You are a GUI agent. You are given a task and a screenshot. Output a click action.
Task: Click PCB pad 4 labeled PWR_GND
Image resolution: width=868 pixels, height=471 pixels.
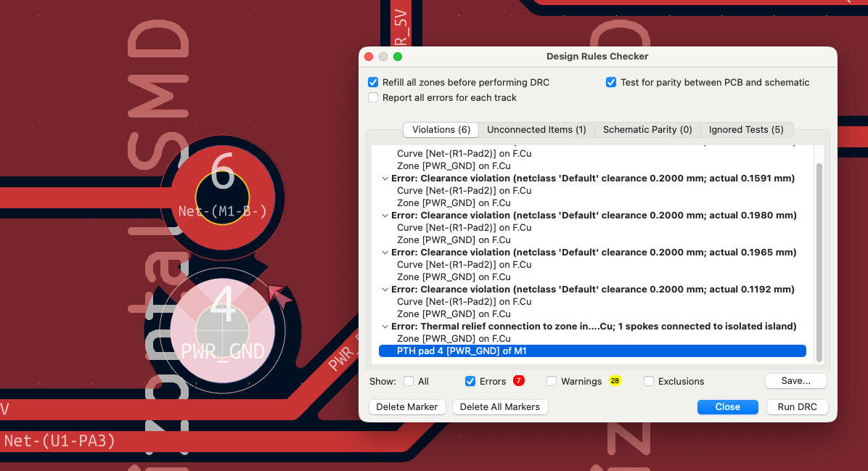[x=223, y=331]
